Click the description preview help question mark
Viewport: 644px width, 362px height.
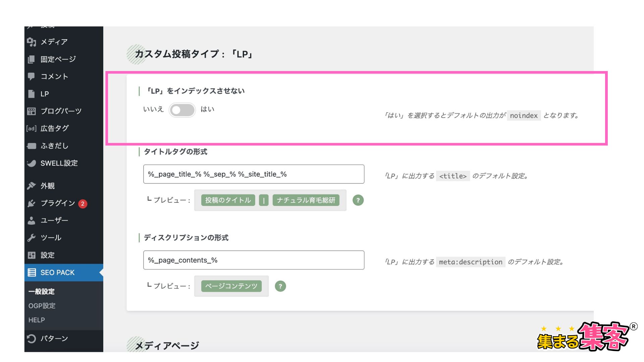tap(280, 286)
